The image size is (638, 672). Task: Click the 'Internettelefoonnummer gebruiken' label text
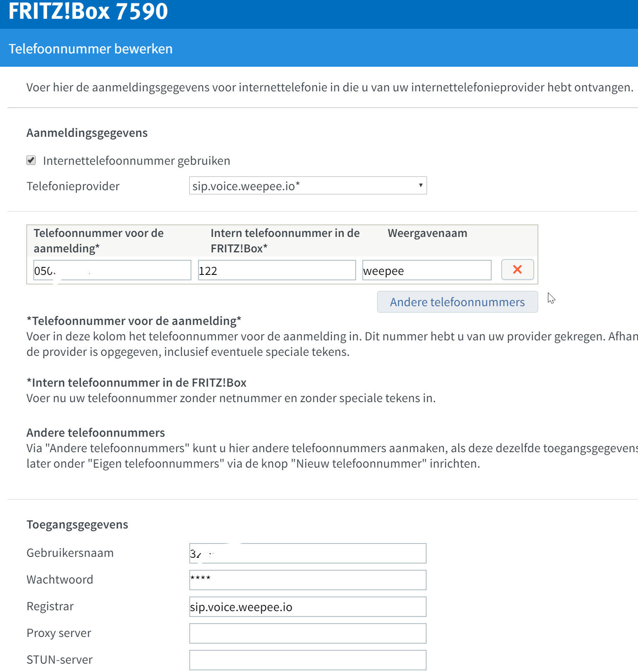pos(136,161)
